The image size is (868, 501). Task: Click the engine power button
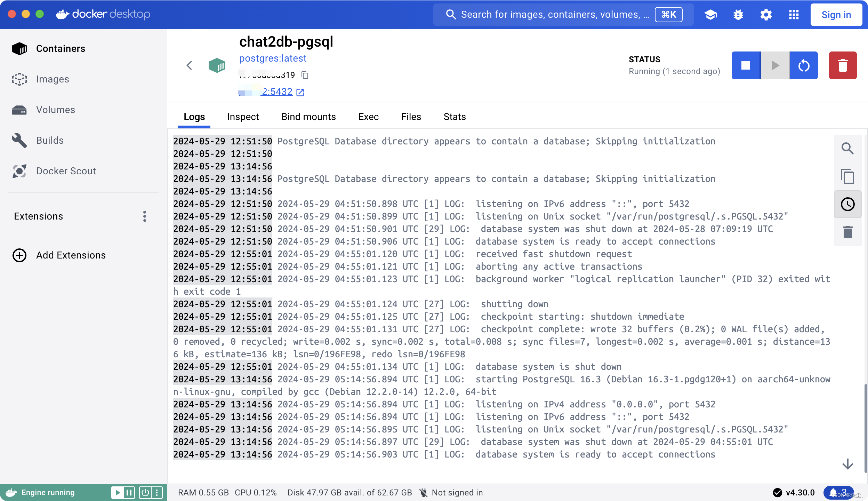tap(145, 493)
